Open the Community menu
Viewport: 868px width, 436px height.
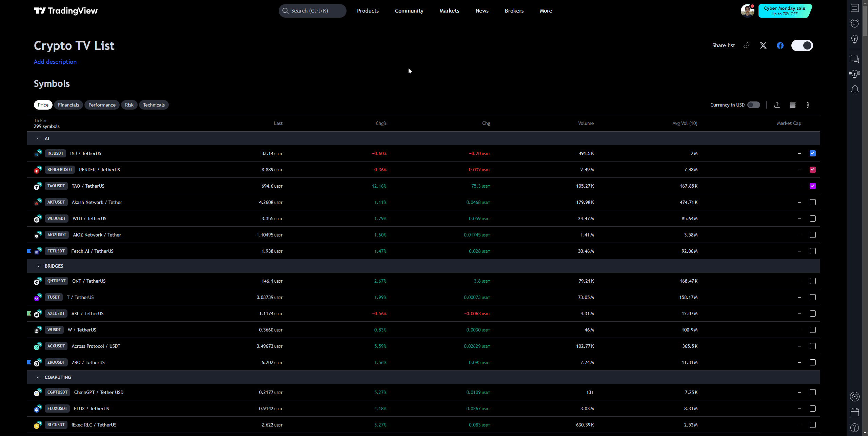(409, 11)
